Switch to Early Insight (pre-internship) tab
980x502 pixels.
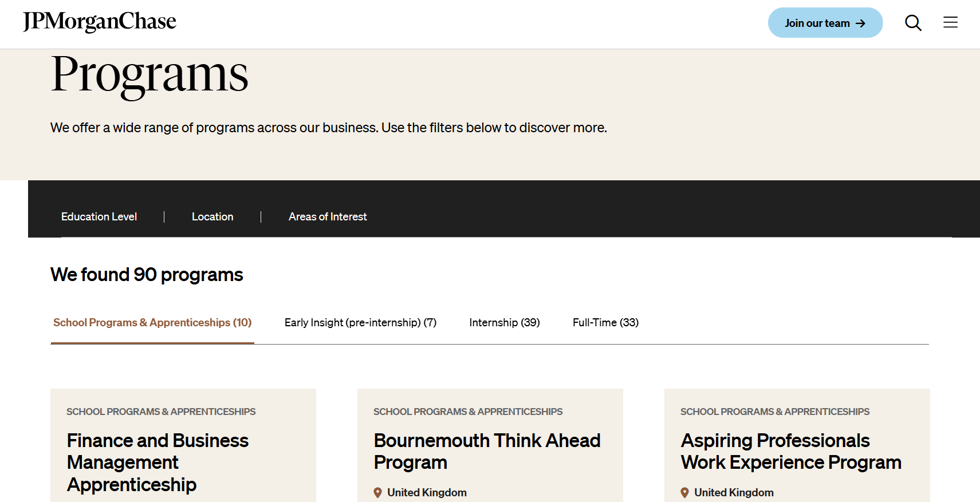pos(360,323)
